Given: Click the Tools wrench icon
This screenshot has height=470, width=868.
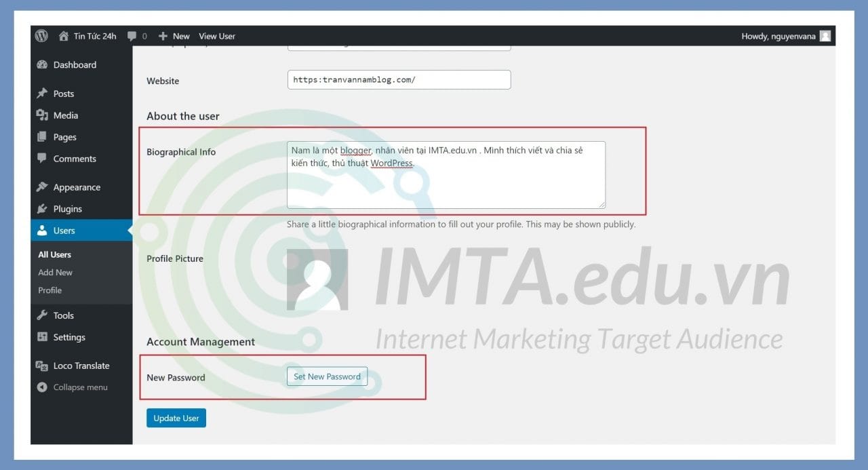Looking at the screenshot, I should [x=43, y=315].
